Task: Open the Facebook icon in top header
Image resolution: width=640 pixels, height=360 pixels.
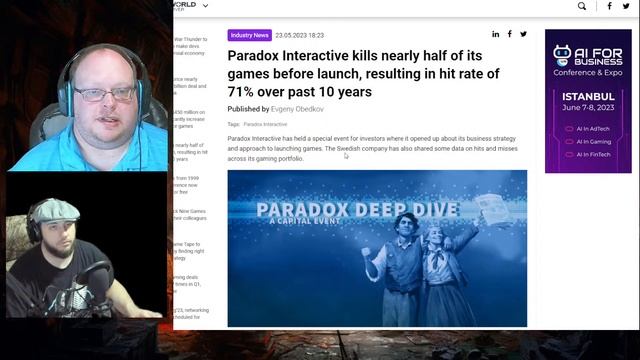Action: pyautogui.click(x=609, y=6)
